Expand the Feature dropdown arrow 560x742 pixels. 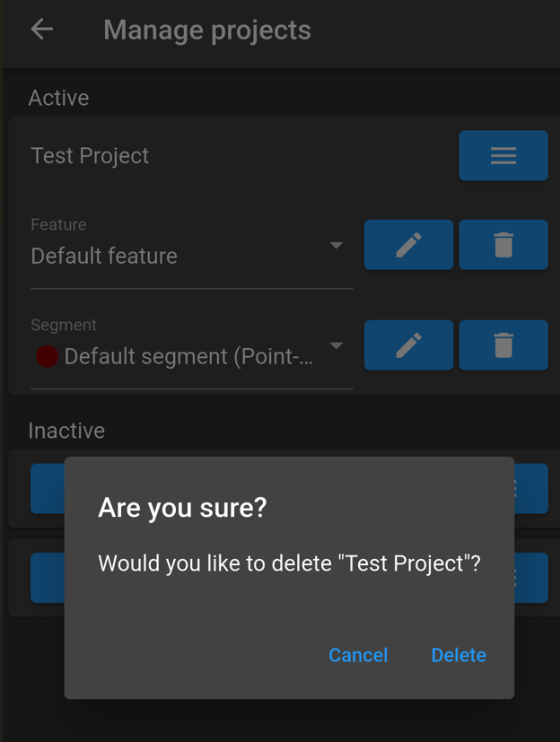(x=337, y=245)
